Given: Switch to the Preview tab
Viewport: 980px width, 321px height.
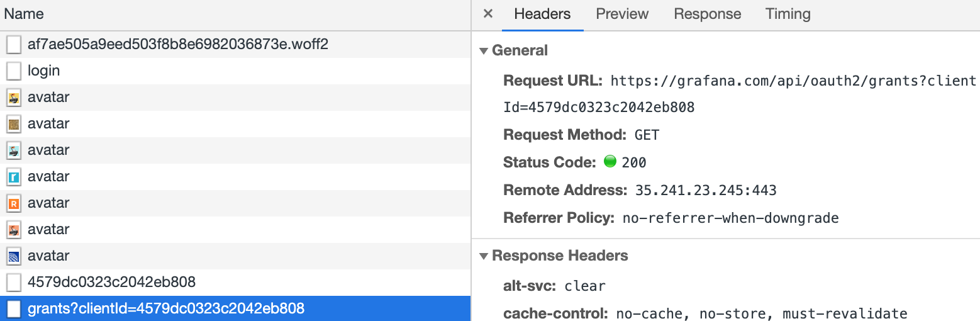Looking at the screenshot, I should click(x=622, y=14).
